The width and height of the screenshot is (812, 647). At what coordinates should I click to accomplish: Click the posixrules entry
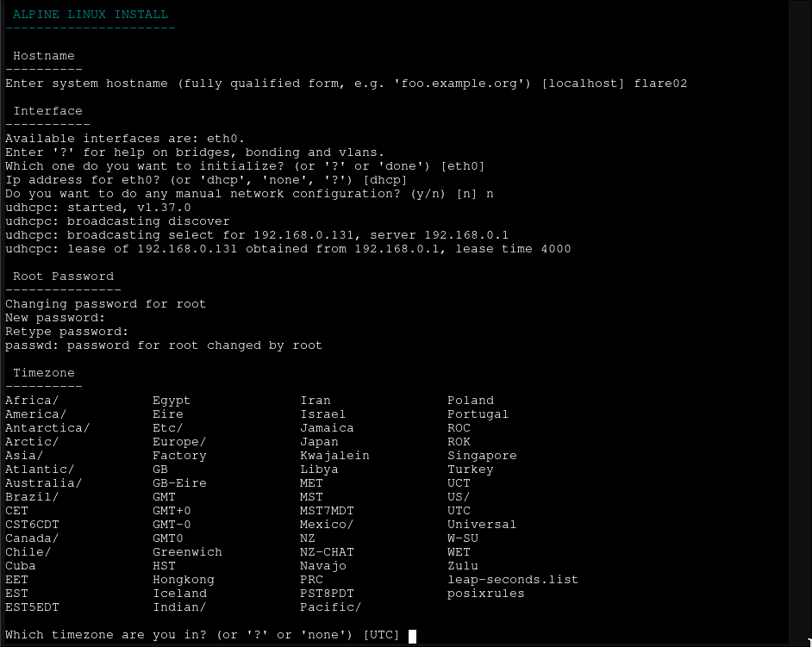tap(485, 594)
